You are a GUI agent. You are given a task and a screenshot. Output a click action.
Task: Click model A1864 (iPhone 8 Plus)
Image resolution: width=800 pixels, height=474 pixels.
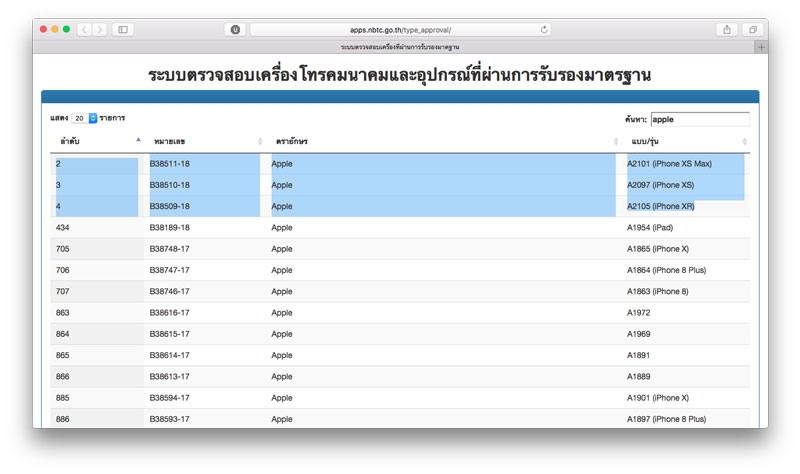pyautogui.click(x=666, y=270)
